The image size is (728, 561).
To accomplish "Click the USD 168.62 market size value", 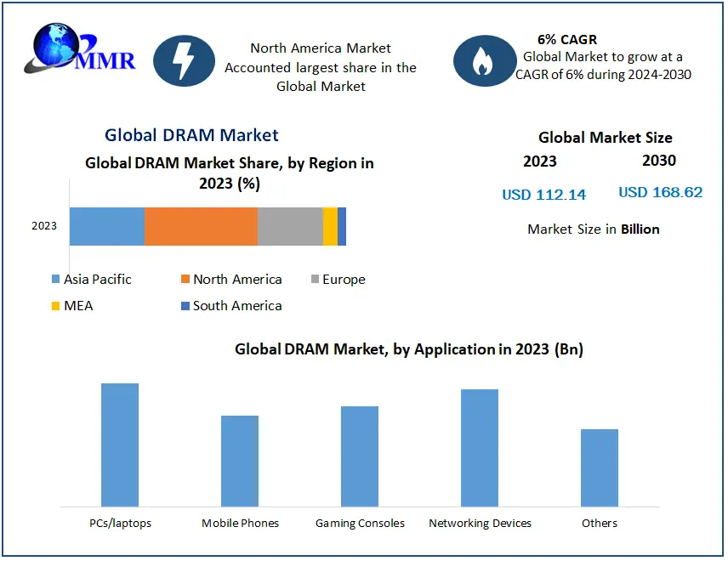I will pos(660,192).
